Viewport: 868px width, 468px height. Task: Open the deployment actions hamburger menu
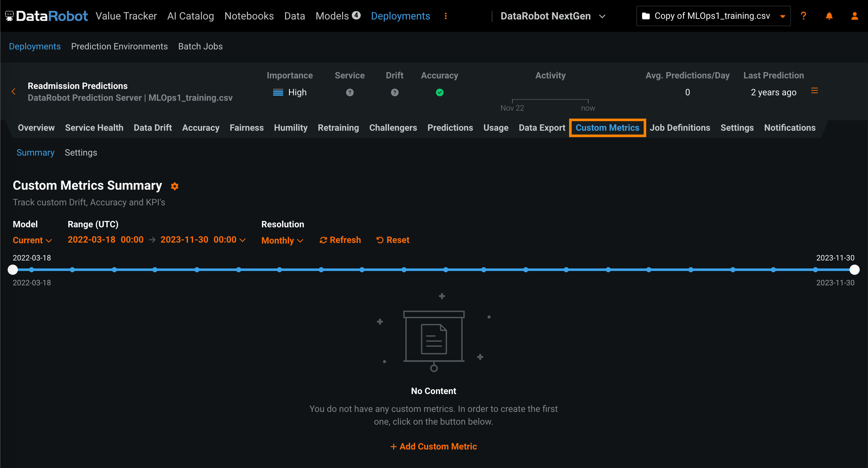814,91
